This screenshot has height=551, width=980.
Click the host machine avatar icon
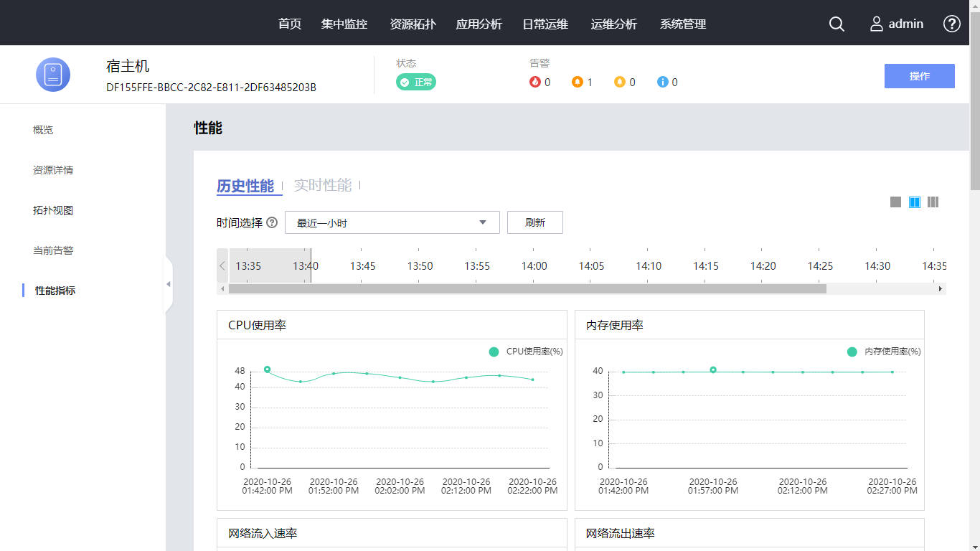(x=53, y=75)
